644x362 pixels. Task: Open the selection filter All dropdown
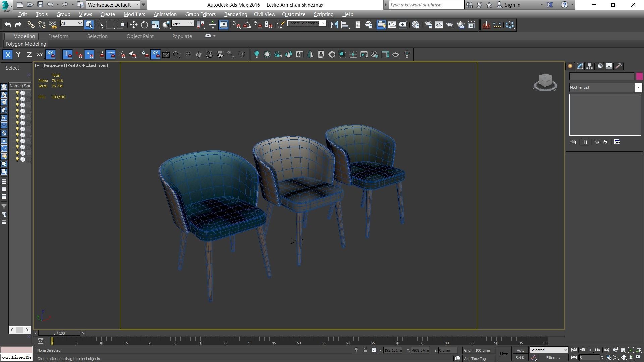point(71,23)
